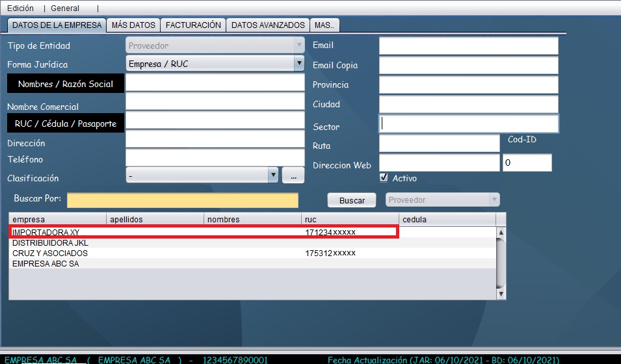This screenshot has height=364, width=621.
Task: Switch to the MÁS DATOS tab
Action: [x=133, y=25]
